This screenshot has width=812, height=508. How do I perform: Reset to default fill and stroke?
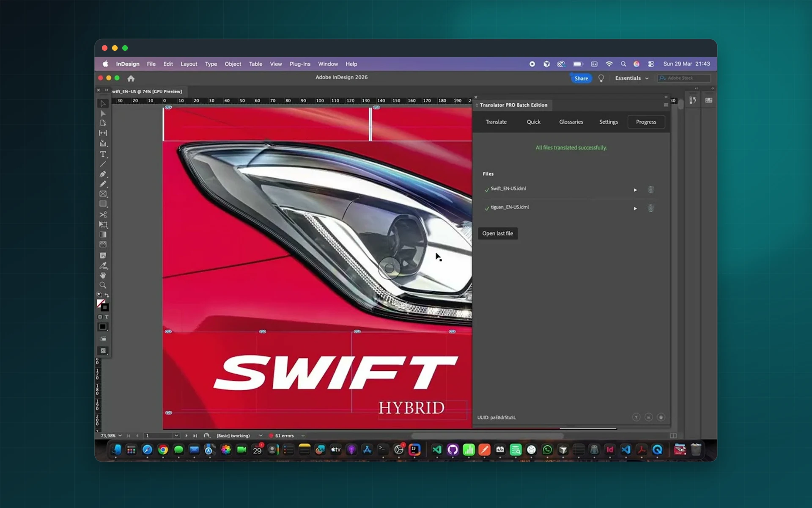(x=99, y=295)
